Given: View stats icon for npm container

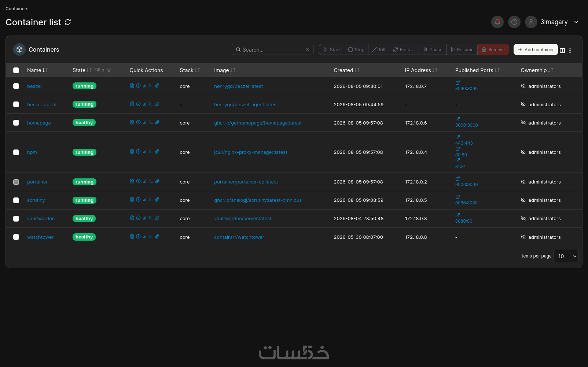Looking at the screenshot, I should (144, 152).
